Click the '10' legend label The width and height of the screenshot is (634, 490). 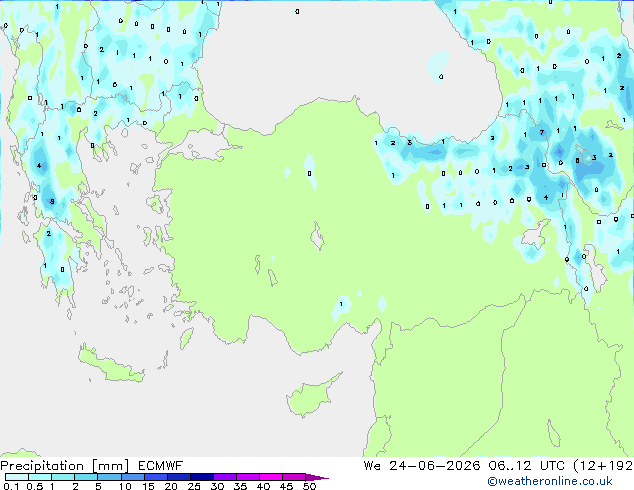125,486
